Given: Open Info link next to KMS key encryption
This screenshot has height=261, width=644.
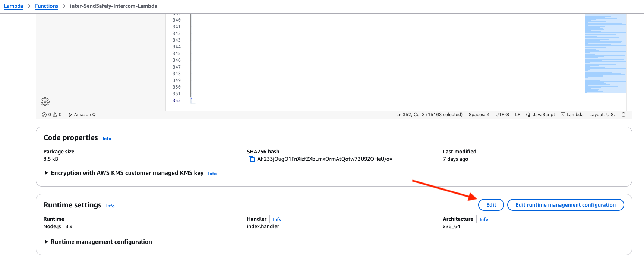Looking at the screenshot, I should point(212,174).
